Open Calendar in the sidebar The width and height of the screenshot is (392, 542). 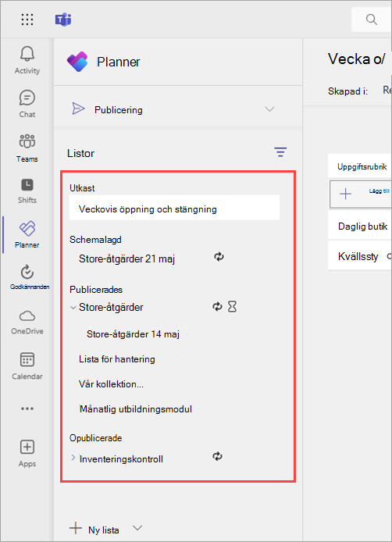pos(27,366)
